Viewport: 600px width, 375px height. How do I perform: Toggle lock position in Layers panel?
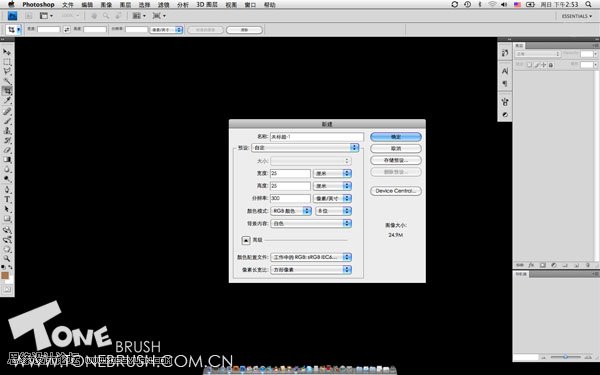[x=543, y=65]
